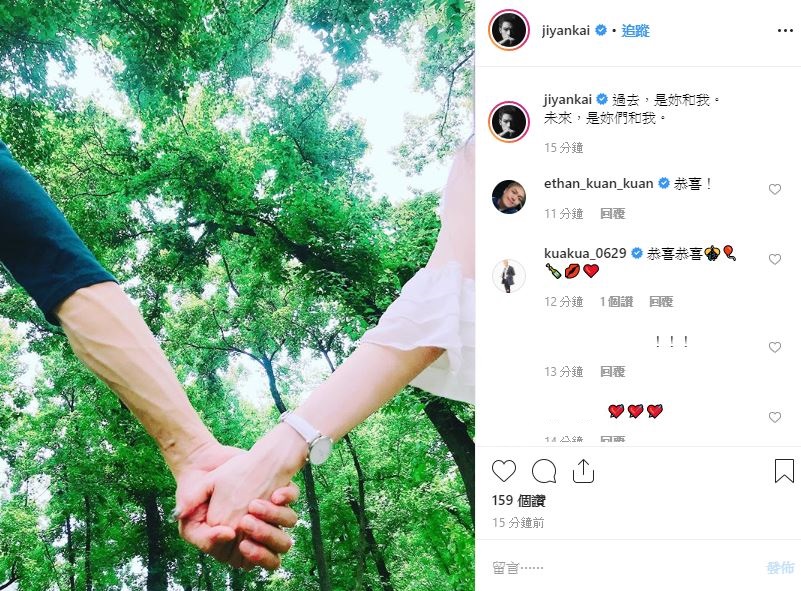Open the ethan_kuan_kuan avatar picture
The height and width of the screenshot is (591, 801).
tap(509, 197)
